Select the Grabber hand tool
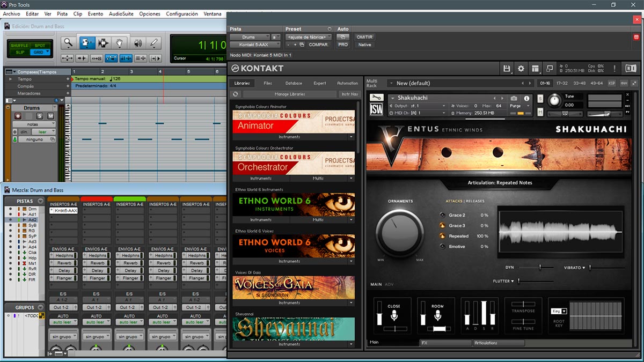644x362 pixels. (x=120, y=43)
